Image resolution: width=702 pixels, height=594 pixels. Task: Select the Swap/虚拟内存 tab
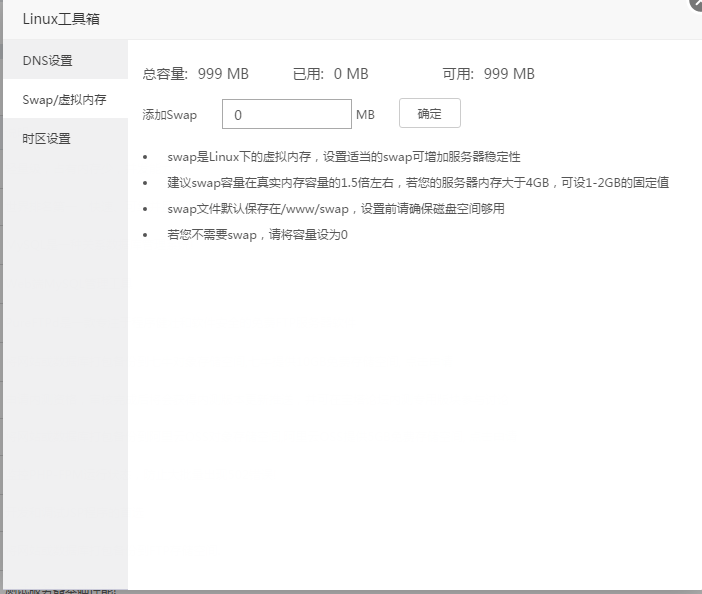coord(65,99)
